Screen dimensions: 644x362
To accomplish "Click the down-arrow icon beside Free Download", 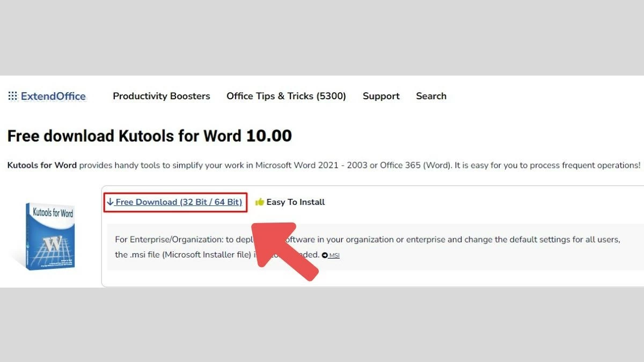I will 110,202.
